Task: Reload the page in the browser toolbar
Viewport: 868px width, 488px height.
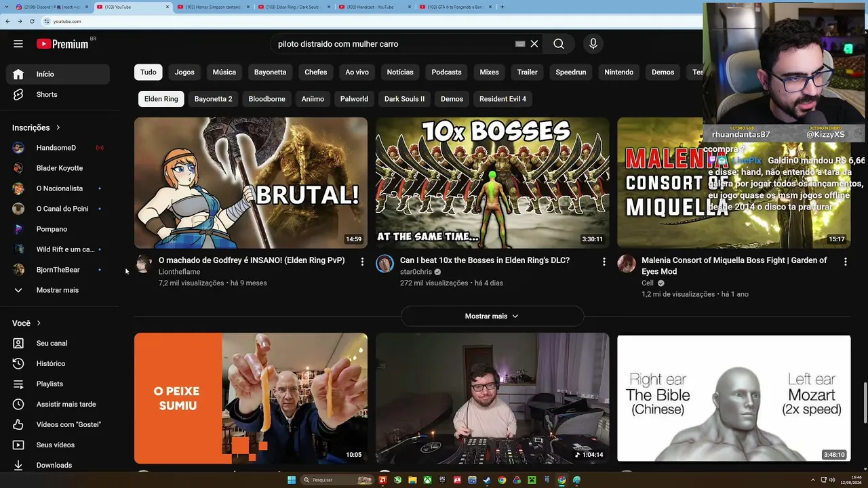Action: click(x=32, y=22)
